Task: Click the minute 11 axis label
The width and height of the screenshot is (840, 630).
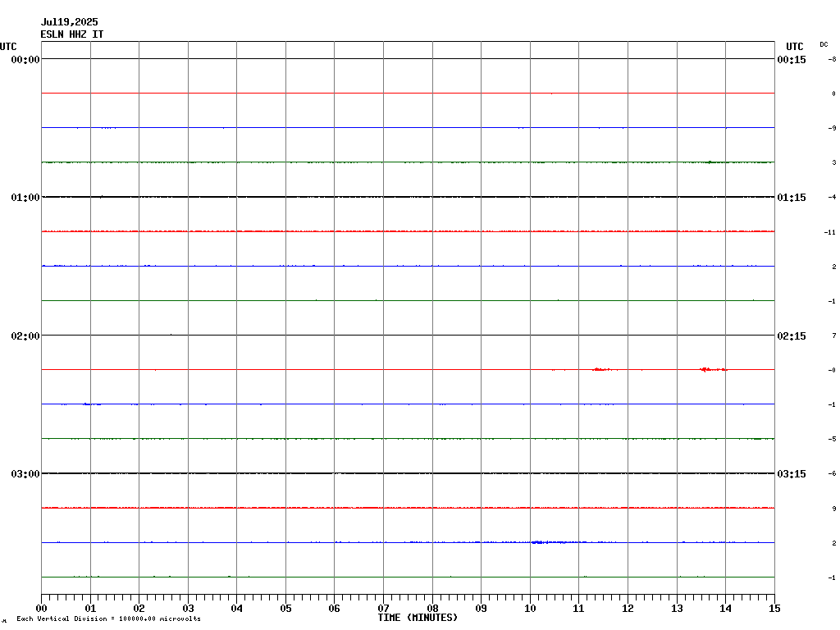Action: 578,609
